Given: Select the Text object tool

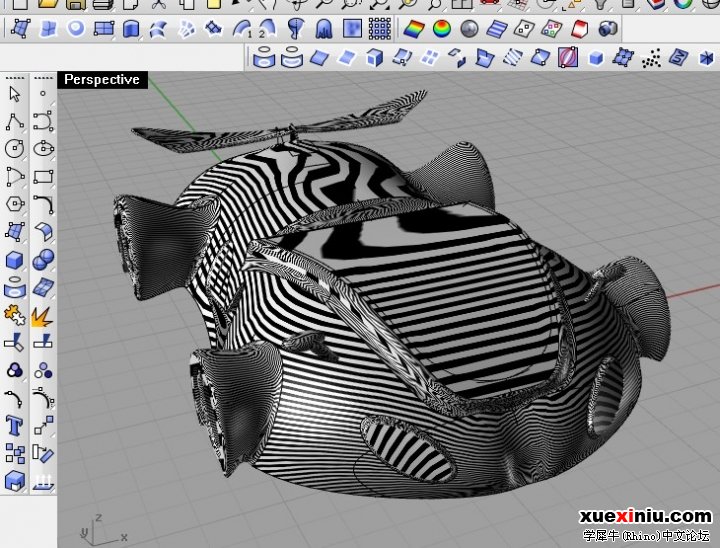Looking at the screenshot, I should [x=15, y=425].
